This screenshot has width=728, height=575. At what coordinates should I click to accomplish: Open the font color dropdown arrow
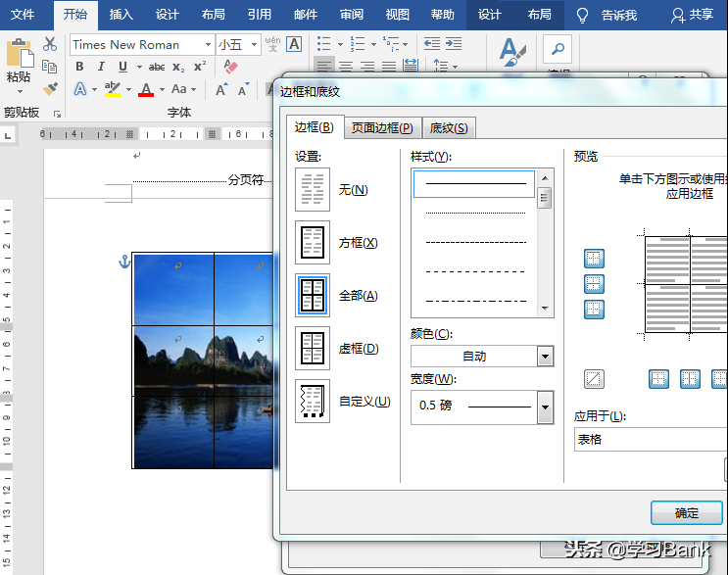point(162,89)
